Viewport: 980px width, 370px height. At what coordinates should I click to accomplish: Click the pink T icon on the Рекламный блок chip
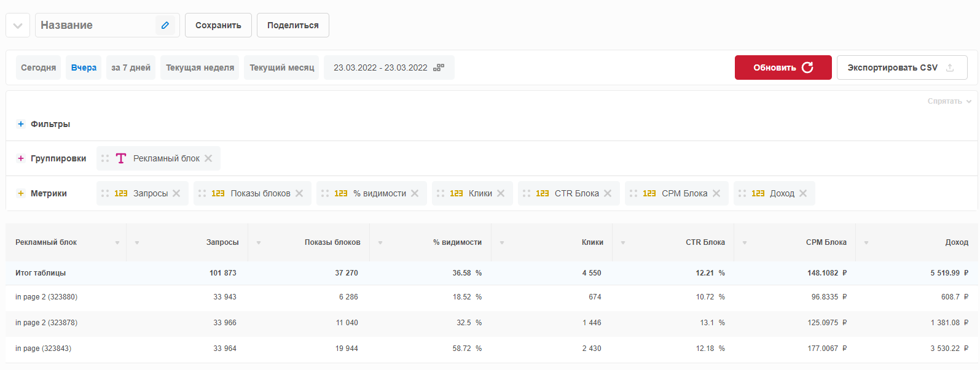coord(121,158)
